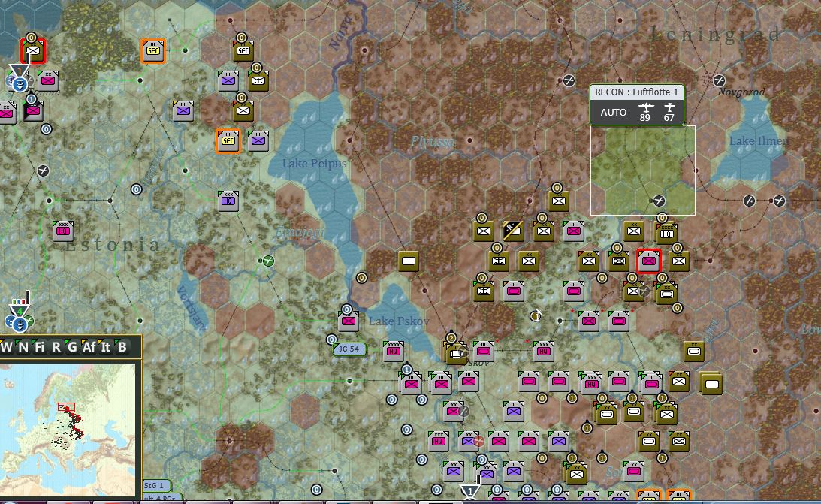Click the RECON : Luftflotte 1 label

(637, 92)
